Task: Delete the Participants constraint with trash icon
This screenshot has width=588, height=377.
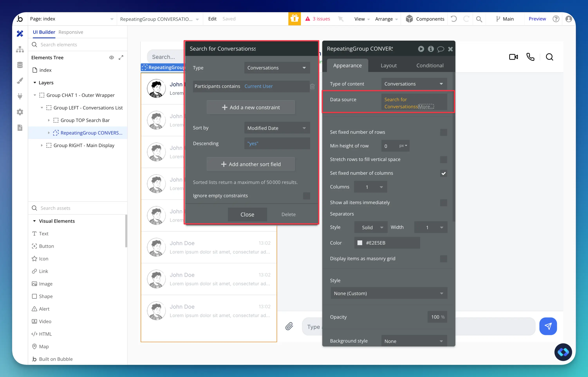Action: tap(312, 86)
